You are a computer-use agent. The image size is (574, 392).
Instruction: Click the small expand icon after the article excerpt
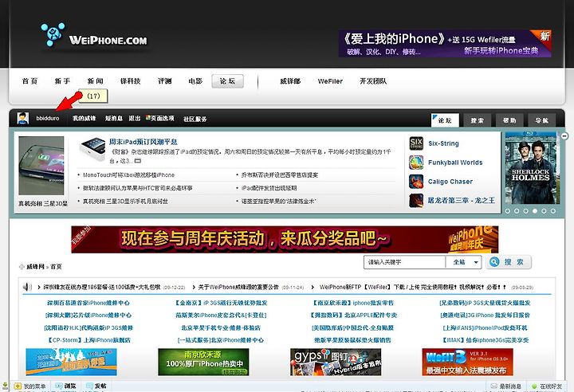coord(137,161)
